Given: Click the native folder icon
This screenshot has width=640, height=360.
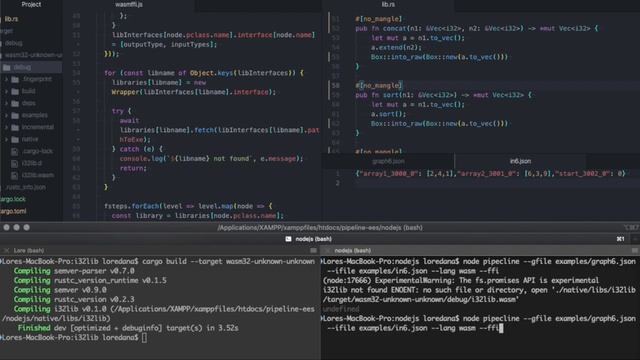Looking at the screenshot, I should pyautogui.click(x=16, y=140).
